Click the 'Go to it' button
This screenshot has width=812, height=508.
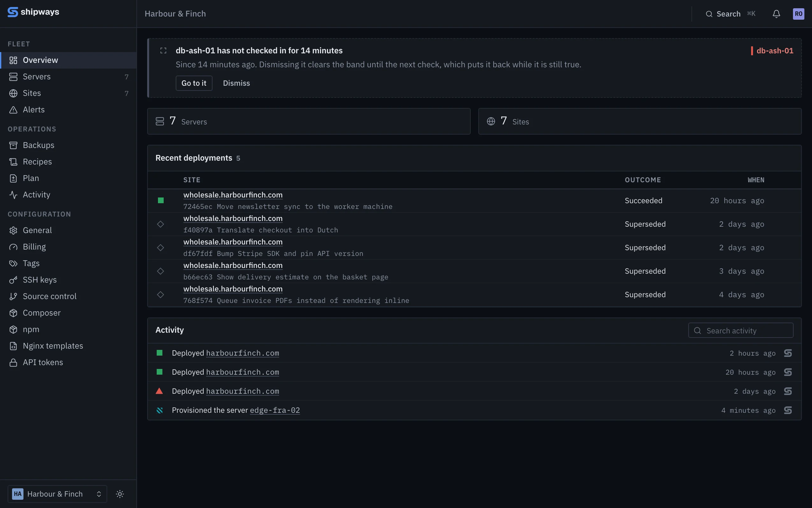(x=194, y=83)
